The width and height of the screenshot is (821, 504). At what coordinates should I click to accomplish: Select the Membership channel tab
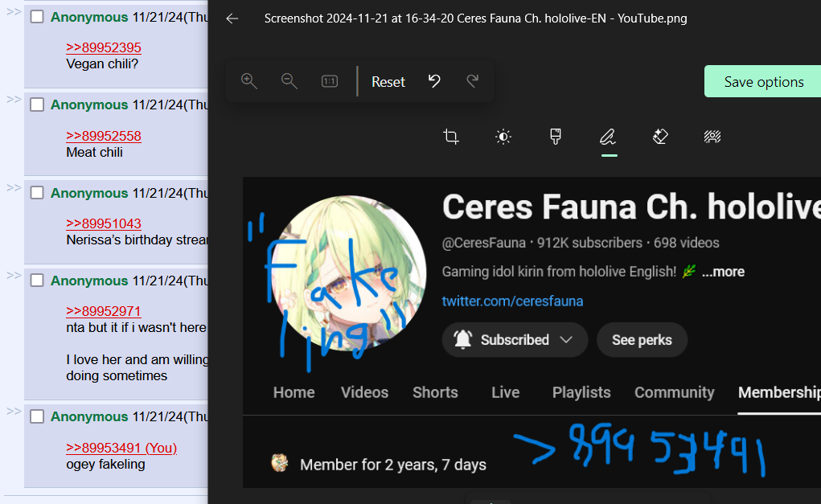779,392
